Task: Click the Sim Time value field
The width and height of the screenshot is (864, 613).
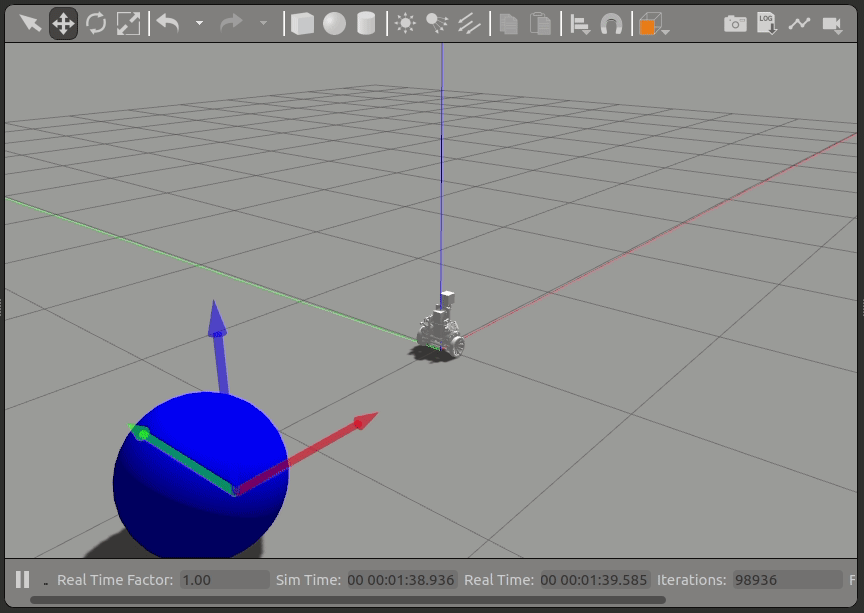Action: click(402, 580)
